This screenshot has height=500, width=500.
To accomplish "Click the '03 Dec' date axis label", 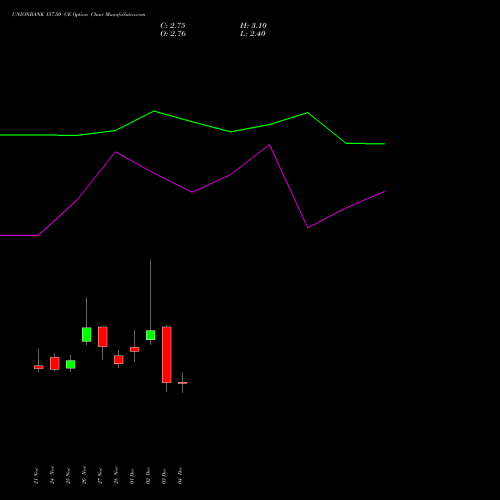I will coord(164,476).
